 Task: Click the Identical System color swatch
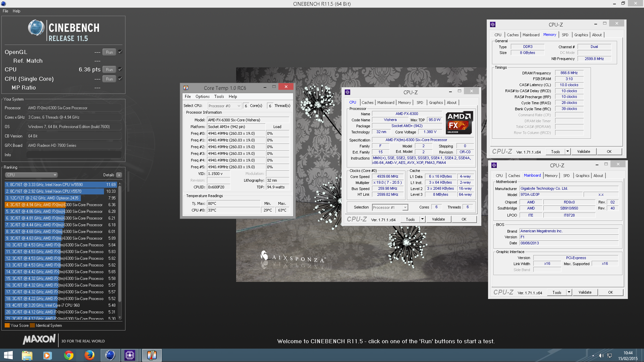click(x=32, y=325)
